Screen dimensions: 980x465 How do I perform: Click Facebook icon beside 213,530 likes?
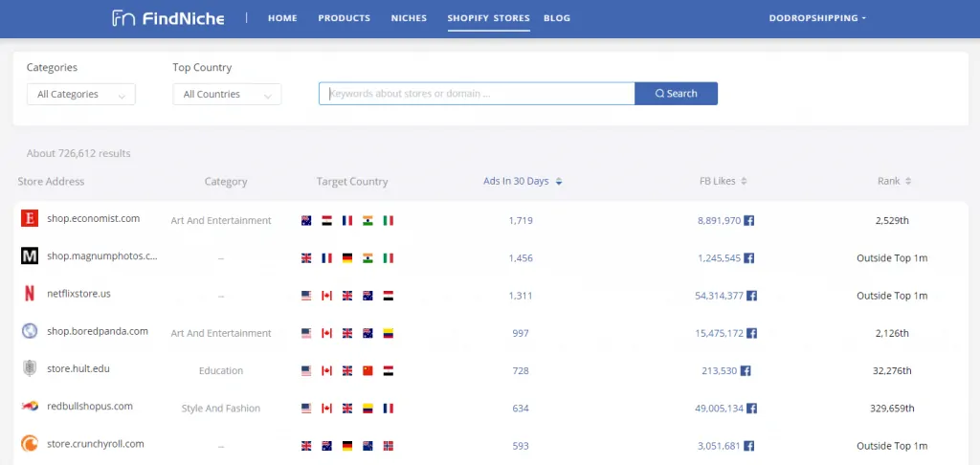[746, 371]
